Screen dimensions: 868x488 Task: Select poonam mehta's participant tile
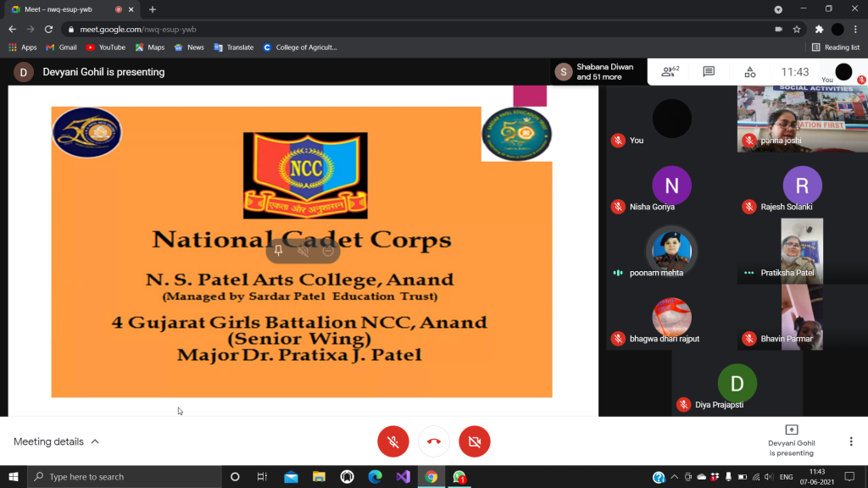tap(671, 251)
